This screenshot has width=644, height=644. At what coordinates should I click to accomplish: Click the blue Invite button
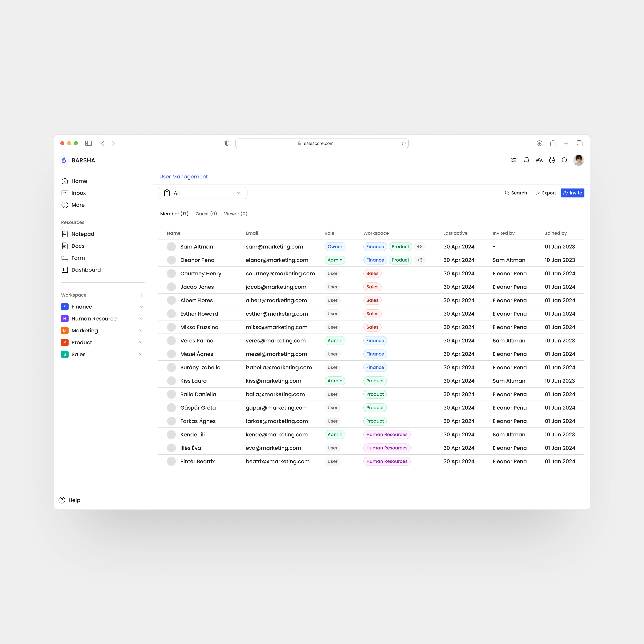[x=572, y=193]
